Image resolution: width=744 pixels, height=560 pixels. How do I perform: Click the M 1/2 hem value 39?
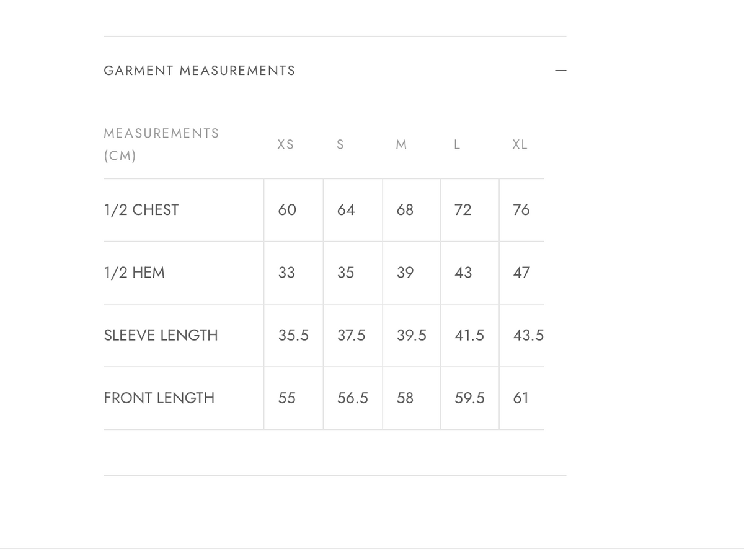405,273
